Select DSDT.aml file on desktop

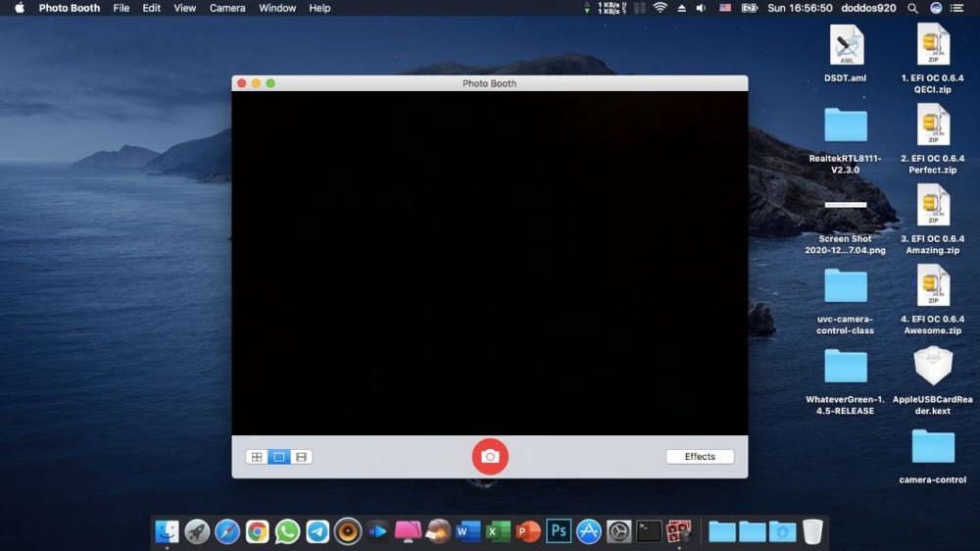point(846,54)
